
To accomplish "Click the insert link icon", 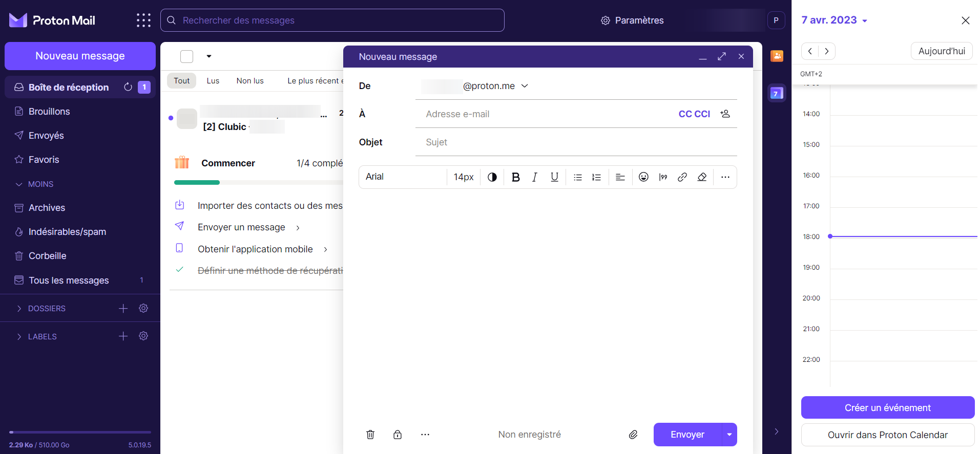I will [682, 177].
